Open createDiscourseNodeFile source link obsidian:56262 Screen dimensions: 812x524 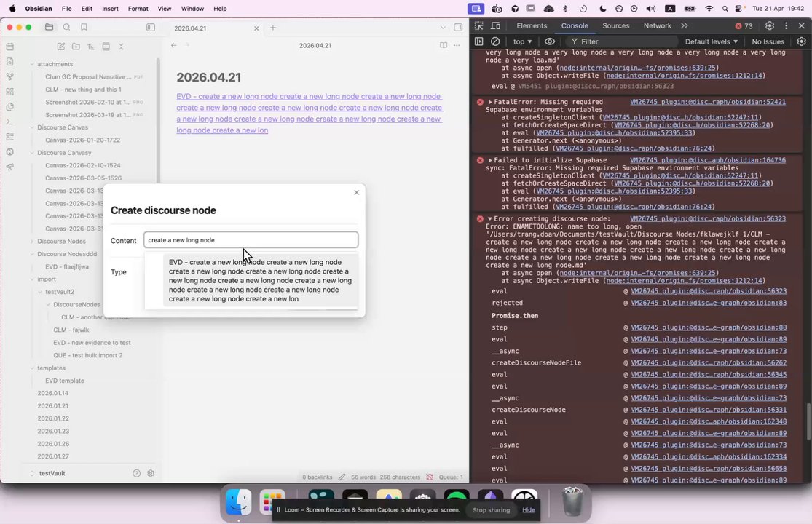pyautogui.click(x=709, y=362)
